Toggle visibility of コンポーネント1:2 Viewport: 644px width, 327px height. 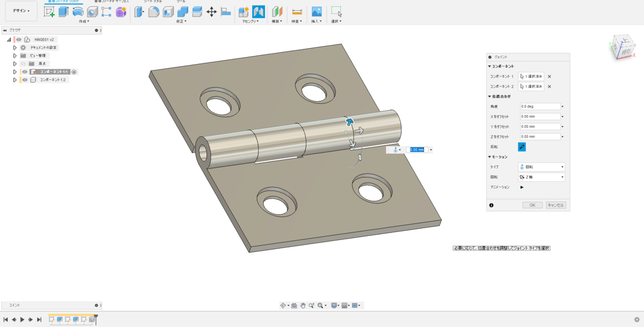click(x=25, y=80)
